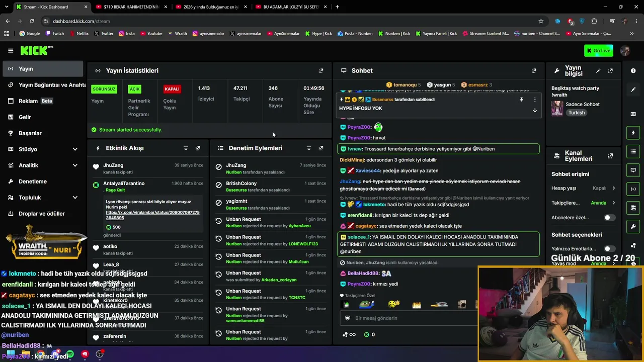Viewport: 644px width, 362px height.
Task: Toggle the chat widget in right rail
Action: 633,170
